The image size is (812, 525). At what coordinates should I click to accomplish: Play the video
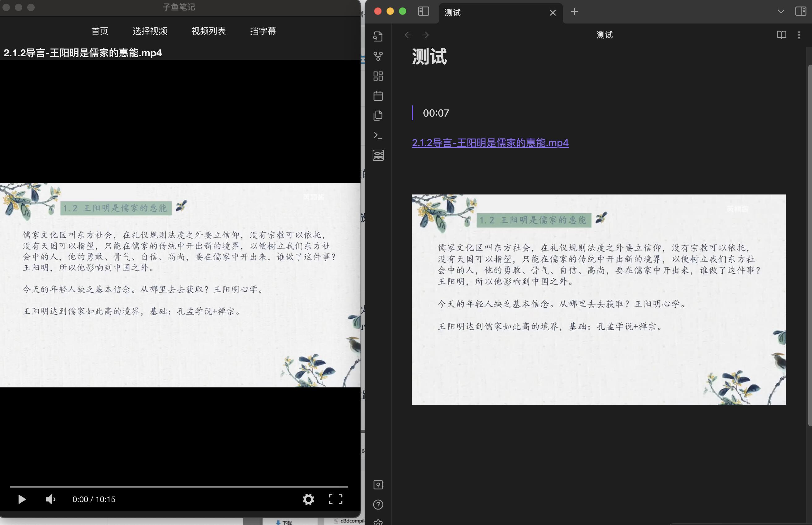(22, 499)
